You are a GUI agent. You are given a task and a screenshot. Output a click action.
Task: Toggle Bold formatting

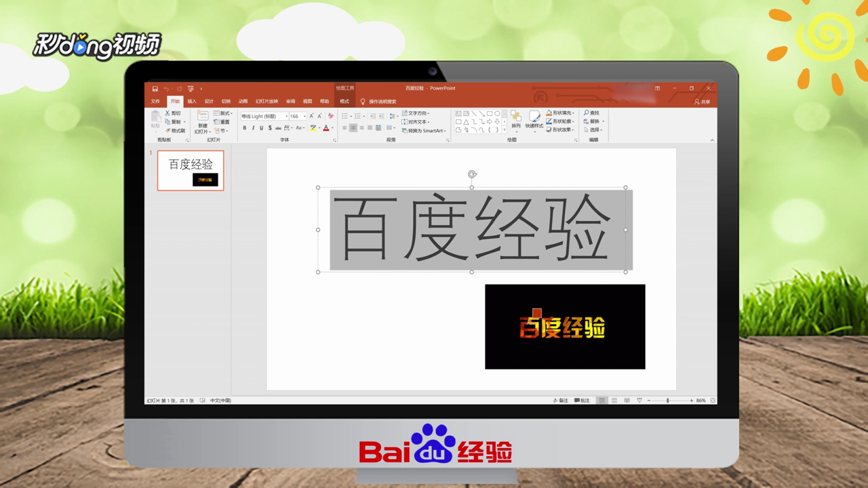click(x=245, y=127)
